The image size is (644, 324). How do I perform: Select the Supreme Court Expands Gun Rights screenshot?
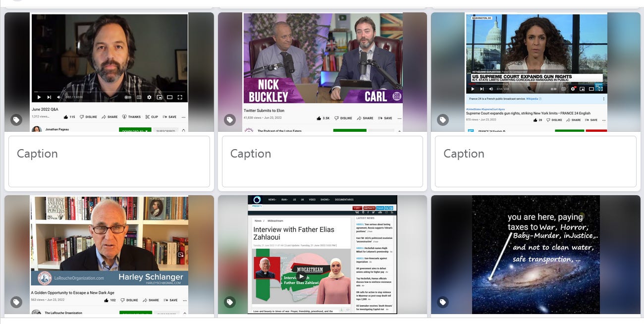click(536, 72)
